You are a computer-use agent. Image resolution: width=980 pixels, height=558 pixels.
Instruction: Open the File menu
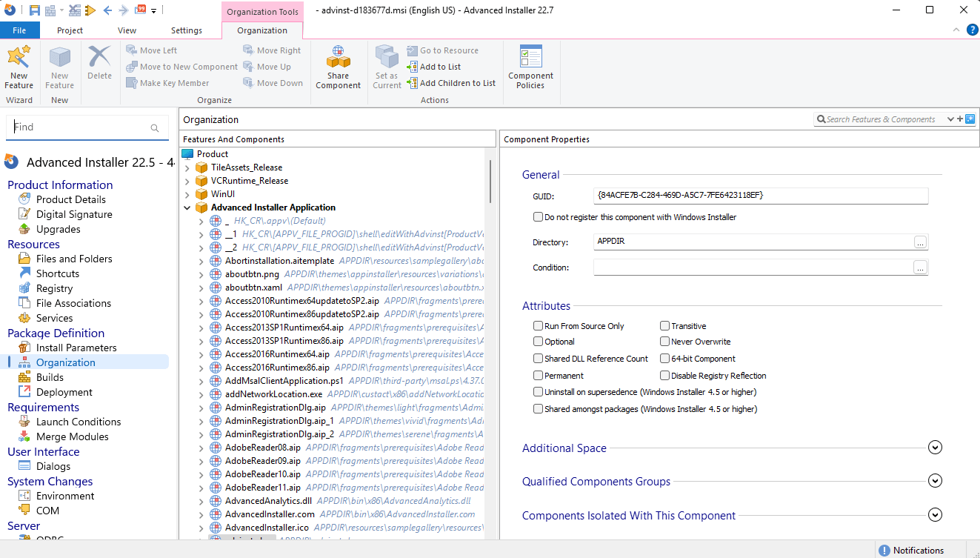pos(19,30)
